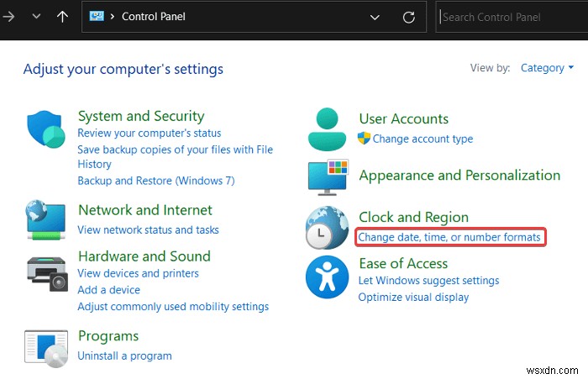Expand the recent locations chevron
This screenshot has width=588, height=379.
point(35,17)
